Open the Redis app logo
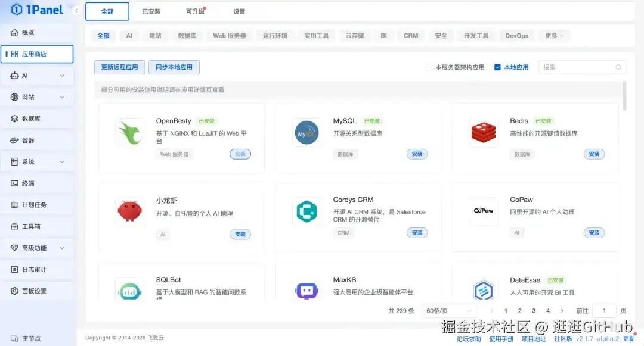 [x=484, y=132]
